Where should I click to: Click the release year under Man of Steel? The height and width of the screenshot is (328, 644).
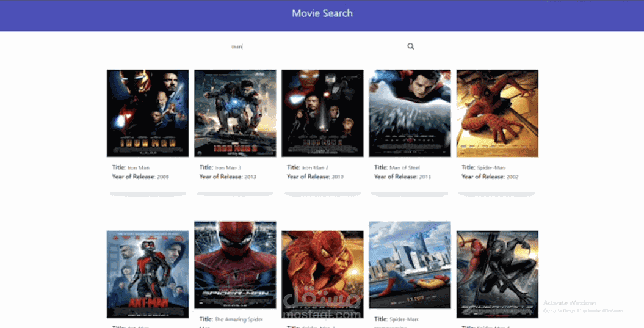(402, 177)
